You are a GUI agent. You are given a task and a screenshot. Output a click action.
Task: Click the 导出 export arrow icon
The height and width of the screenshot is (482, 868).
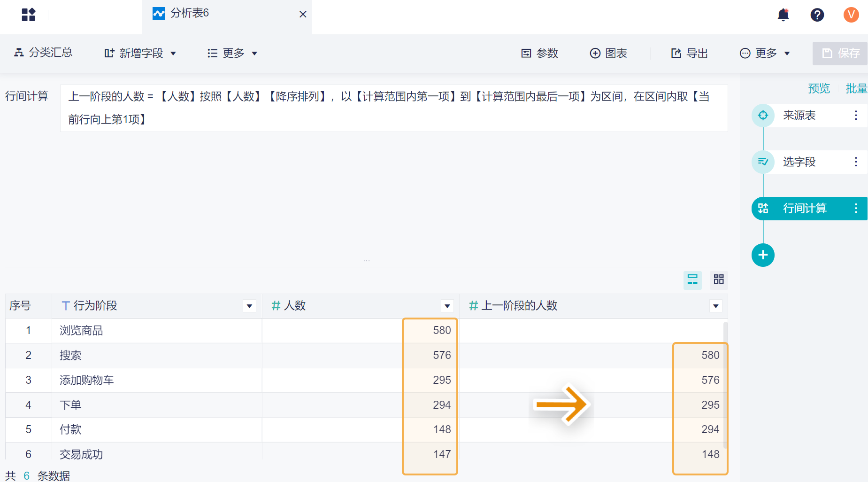pyautogui.click(x=676, y=53)
